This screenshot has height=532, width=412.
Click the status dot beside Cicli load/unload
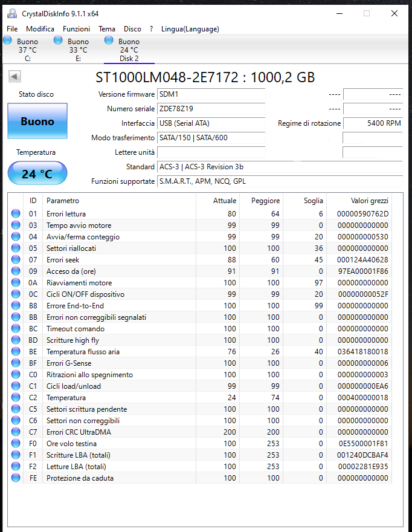pyautogui.click(x=15, y=386)
